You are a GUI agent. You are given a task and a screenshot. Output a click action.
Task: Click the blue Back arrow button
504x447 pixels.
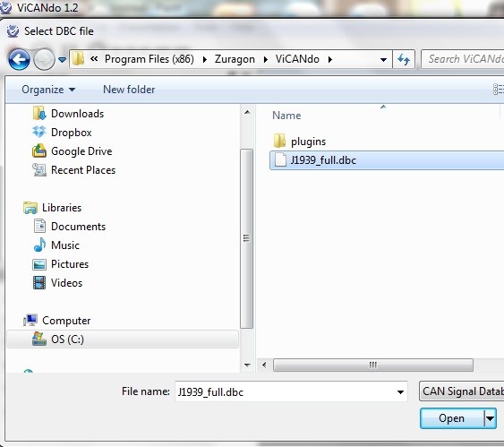(x=19, y=59)
